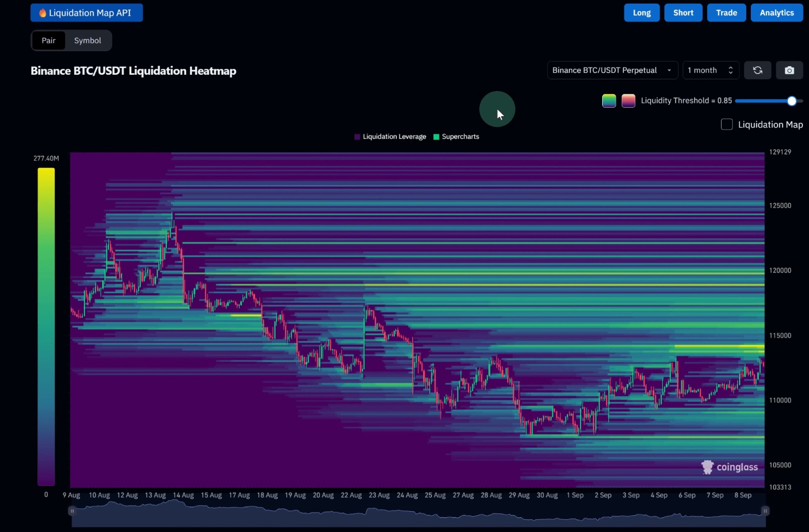This screenshot has width=809, height=532.
Task: Enable the Liquidation Map checkbox
Action: click(727, 124)
